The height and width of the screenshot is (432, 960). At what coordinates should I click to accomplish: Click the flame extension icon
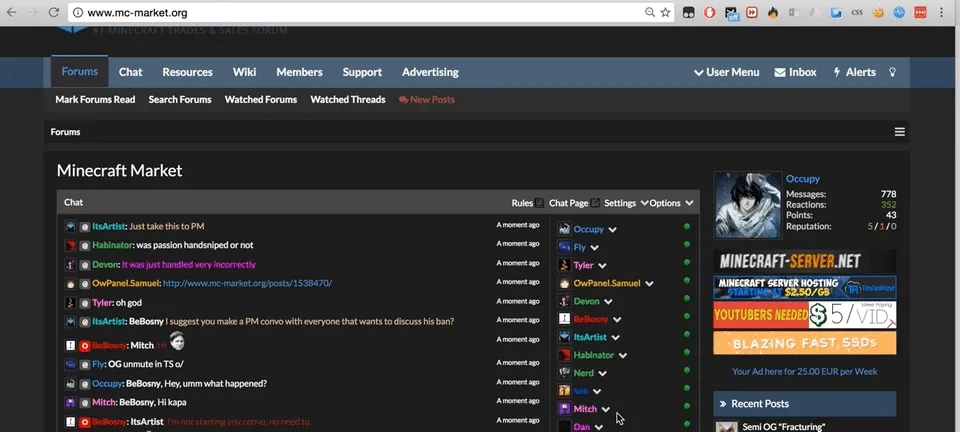[x=773, y=12]
